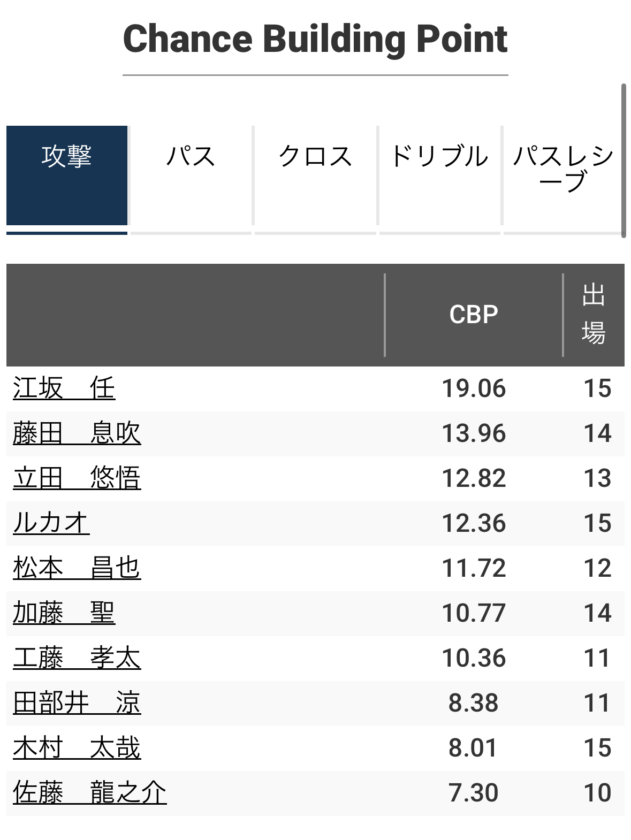Open player link 田部井 涼

coord(77,702)
